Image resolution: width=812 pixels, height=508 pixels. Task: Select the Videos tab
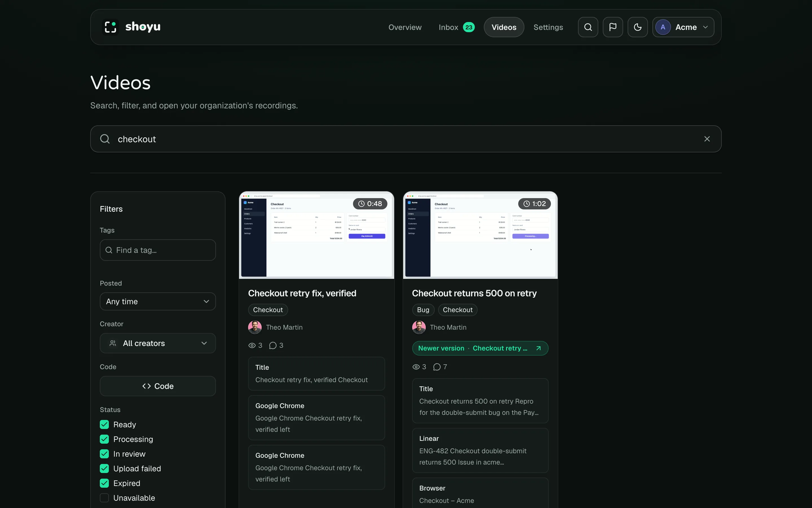pos(504,27)
